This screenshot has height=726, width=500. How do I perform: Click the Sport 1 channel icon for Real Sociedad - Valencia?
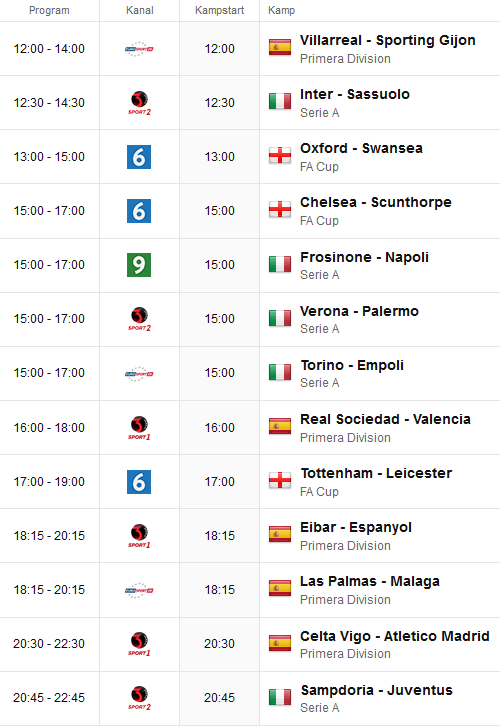(139, 428)
